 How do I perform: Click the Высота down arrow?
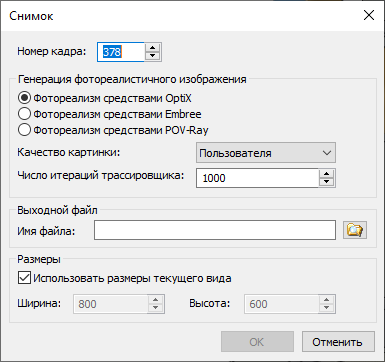327,308
